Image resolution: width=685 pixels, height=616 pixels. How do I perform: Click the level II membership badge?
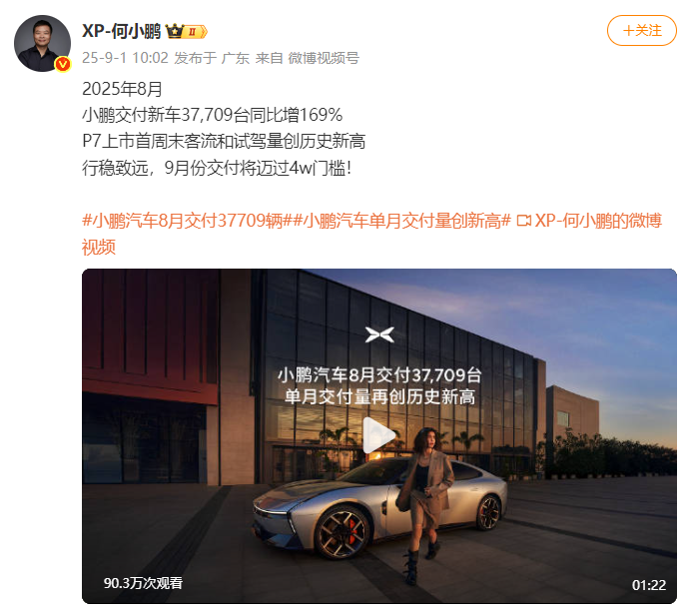coord(195,32)
